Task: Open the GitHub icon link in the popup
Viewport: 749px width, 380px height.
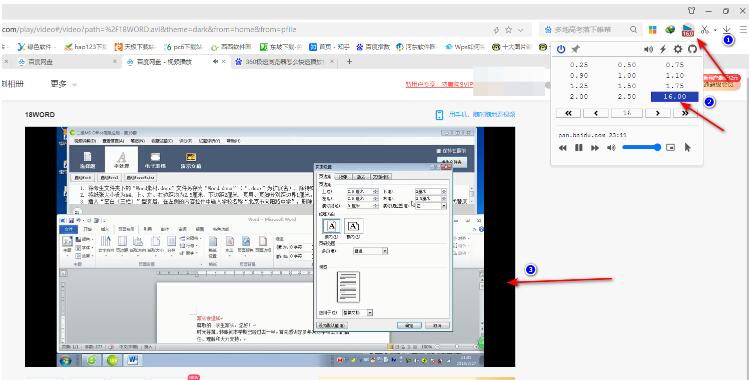Action: pos(693,49)
